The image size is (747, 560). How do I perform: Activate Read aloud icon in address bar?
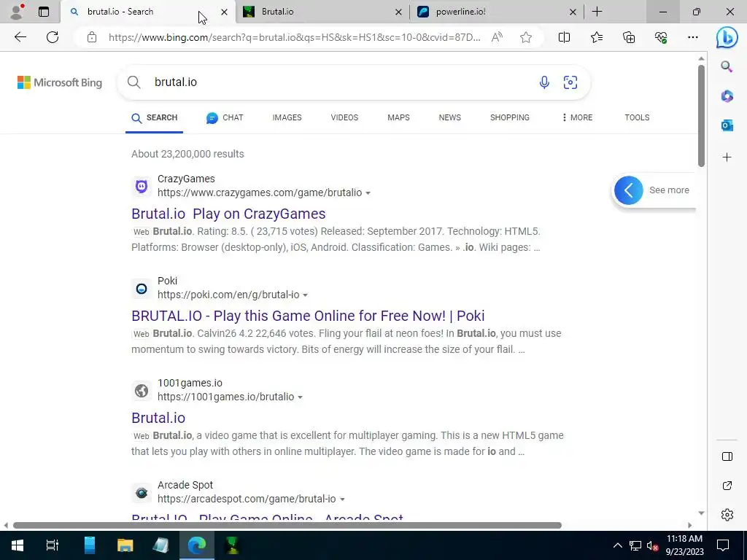(497, 37)
